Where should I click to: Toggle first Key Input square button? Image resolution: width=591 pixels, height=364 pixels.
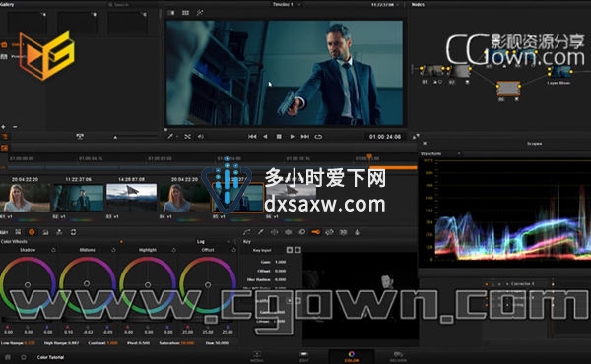[x=290, y=250]
